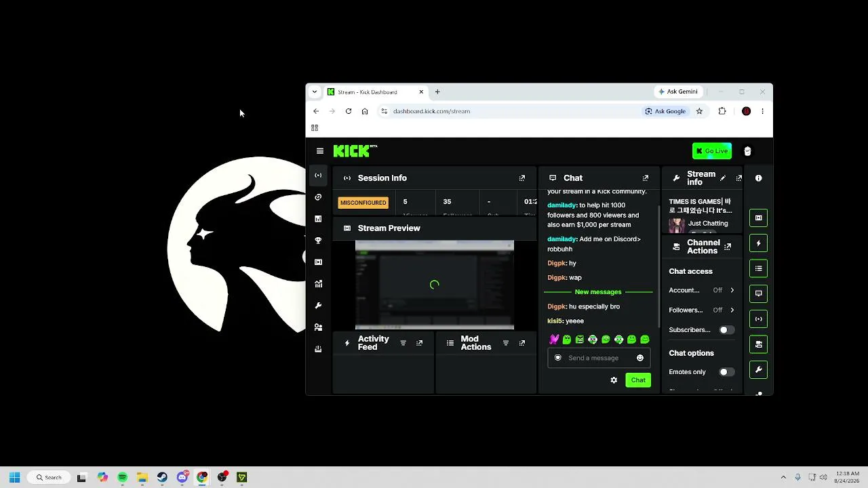Toggle Session Info panel via right rail icon
This screenshot has width=868, height=488.
tap(759, 319)
